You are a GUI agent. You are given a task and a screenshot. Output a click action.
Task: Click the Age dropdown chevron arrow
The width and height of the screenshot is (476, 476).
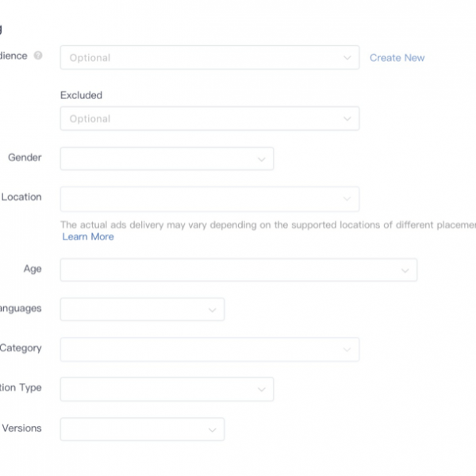[x=405, y=271]
